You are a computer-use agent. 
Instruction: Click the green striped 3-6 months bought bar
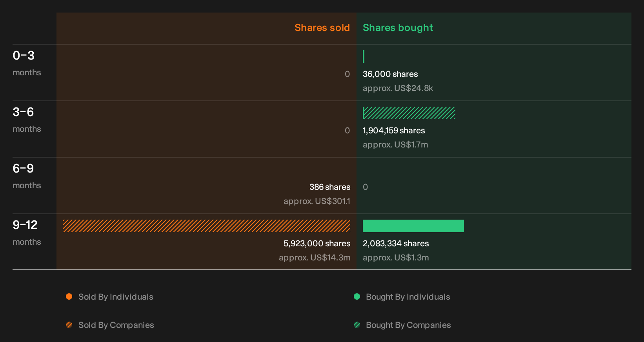pyautogui.click(x=409, y=113)
